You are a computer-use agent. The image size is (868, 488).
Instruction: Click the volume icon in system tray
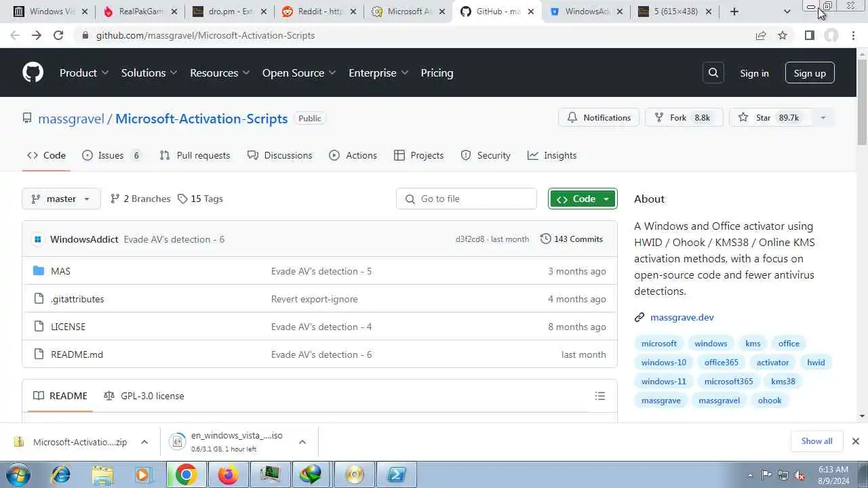tap(800, 475)
